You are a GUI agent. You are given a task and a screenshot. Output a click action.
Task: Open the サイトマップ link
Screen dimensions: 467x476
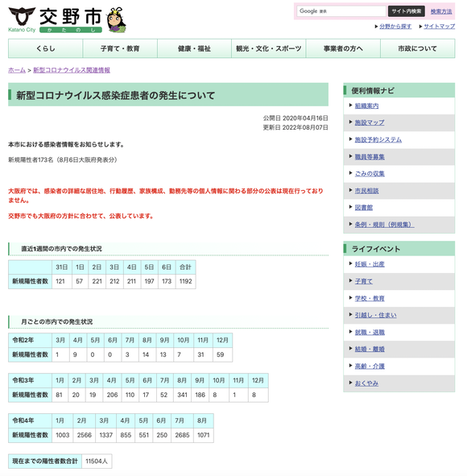coord(439,27)
